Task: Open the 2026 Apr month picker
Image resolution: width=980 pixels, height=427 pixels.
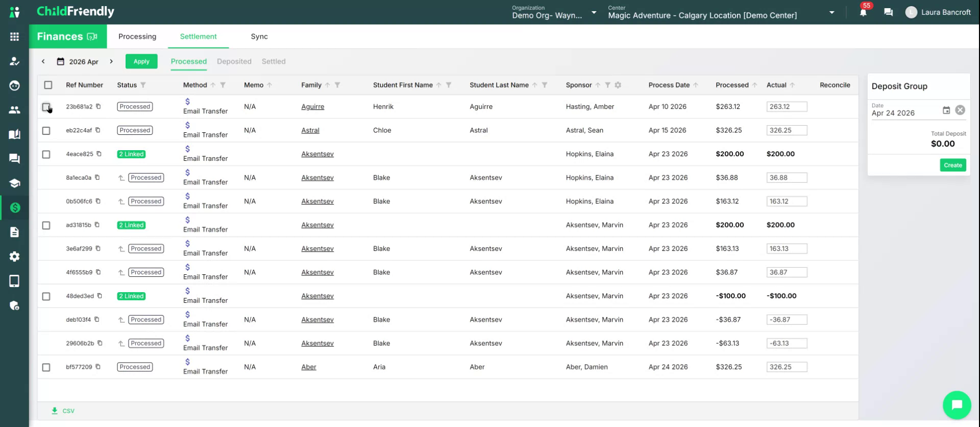Action: point(78,62)
